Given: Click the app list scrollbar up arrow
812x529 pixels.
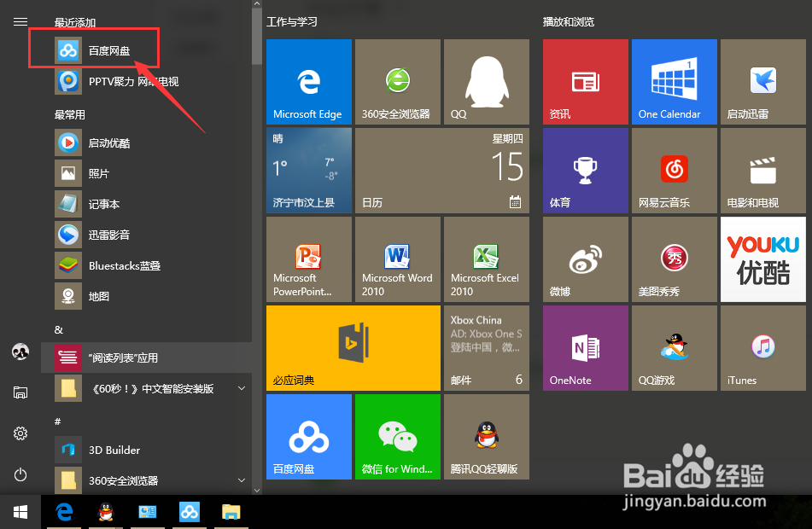Looking at the screenshot, I should [x=257, y=3].
